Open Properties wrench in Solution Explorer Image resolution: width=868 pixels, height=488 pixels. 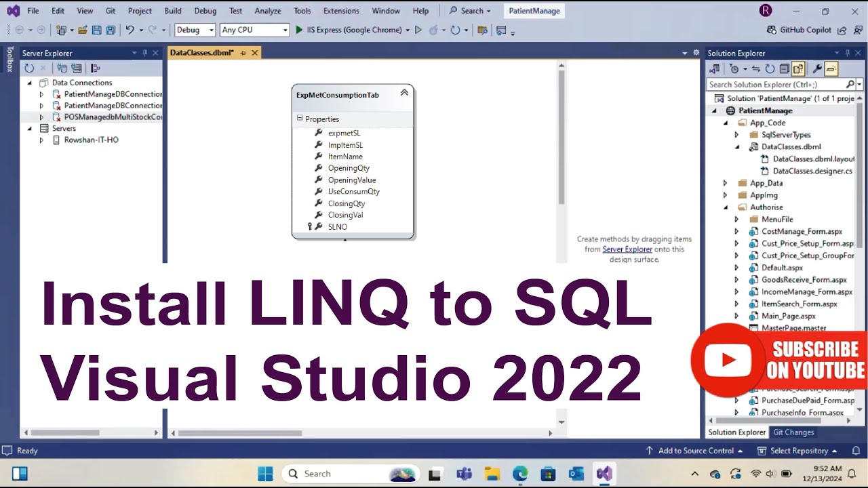817,68
